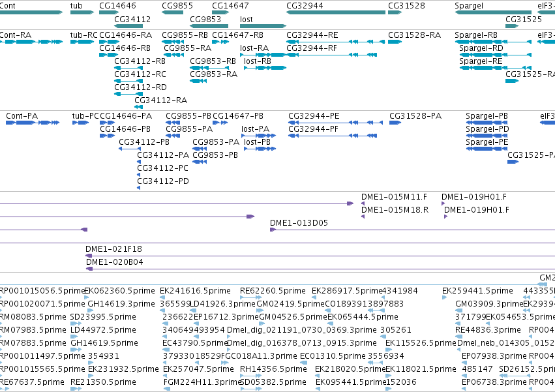This screenshot has height=392, width=555.
Task: Select transcript CG31528-RA
Action: tap(395, 42)
